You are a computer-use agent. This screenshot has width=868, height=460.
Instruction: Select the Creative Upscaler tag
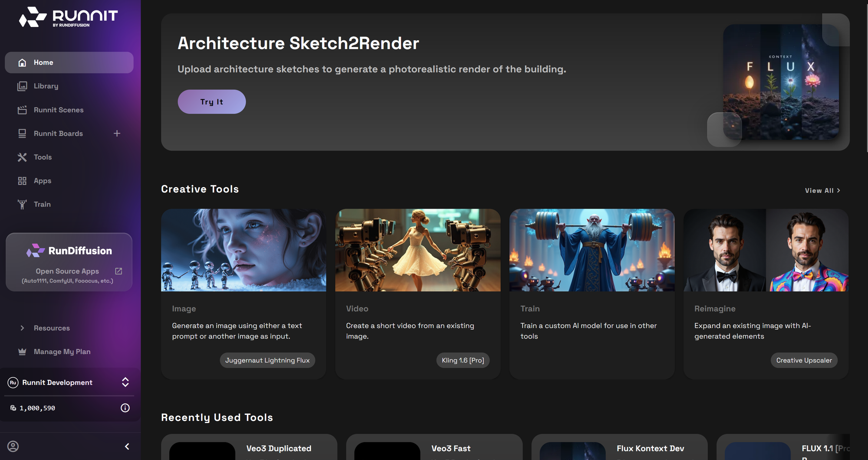click(804, 360)
